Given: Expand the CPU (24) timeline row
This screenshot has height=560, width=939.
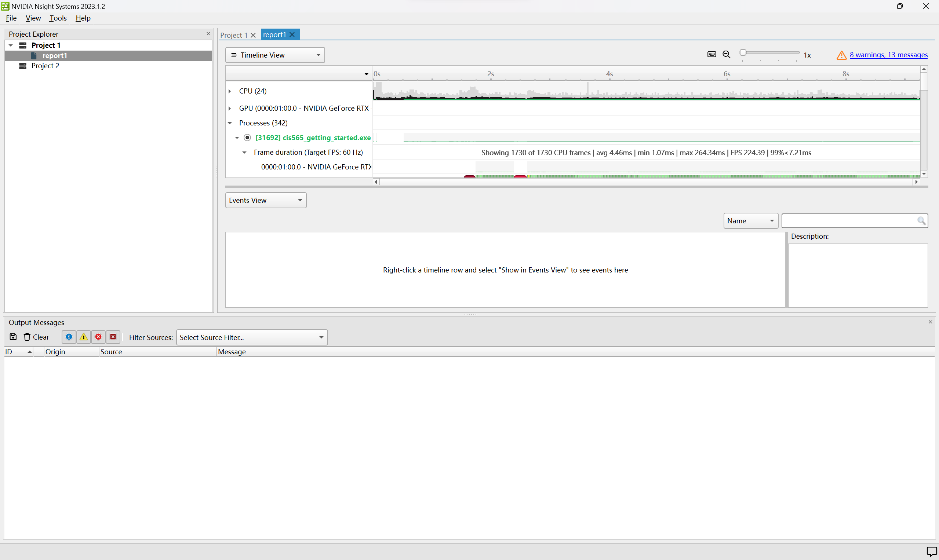Looking at the screenshot, I should pos(230,91).
